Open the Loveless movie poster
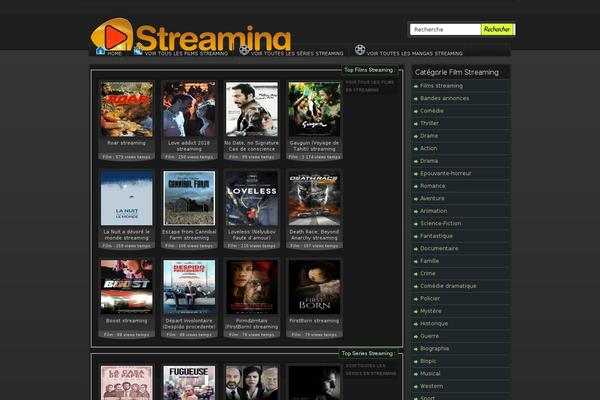Viewport: 600px width, 400px height. click(252, 198)
